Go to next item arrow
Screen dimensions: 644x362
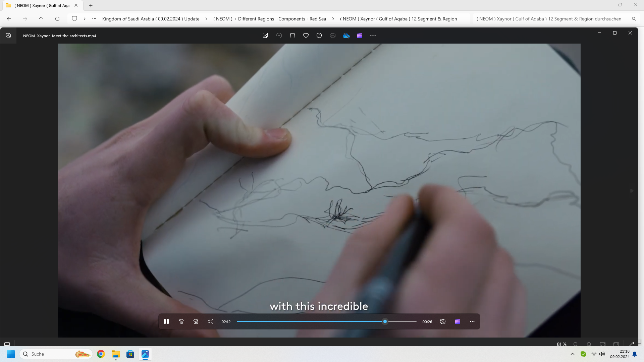pos(632,191)
